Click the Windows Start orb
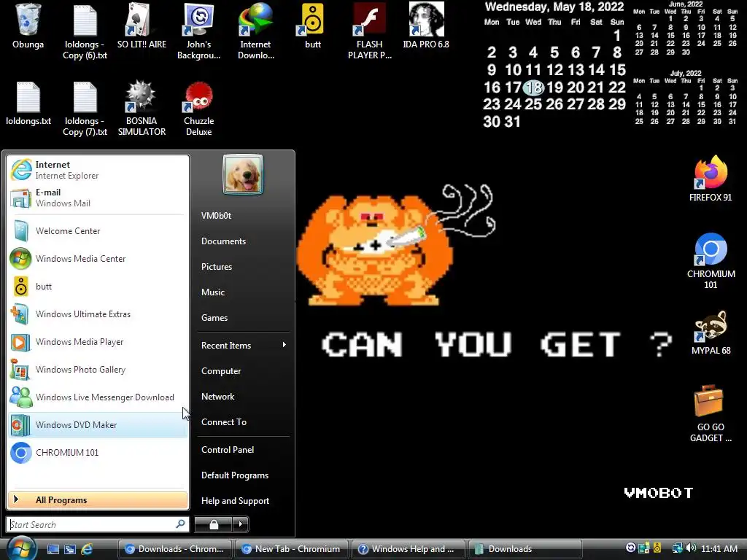 [21, 548]
